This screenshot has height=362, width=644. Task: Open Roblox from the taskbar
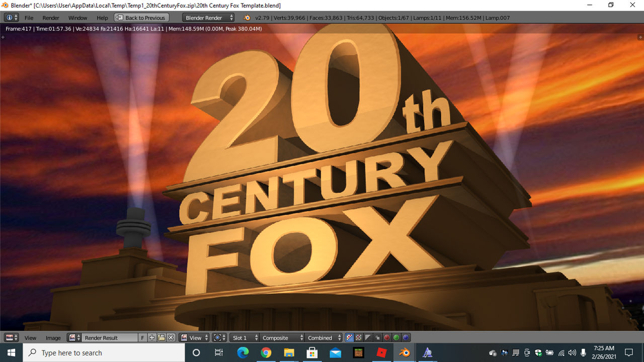(x=381, y=352)
